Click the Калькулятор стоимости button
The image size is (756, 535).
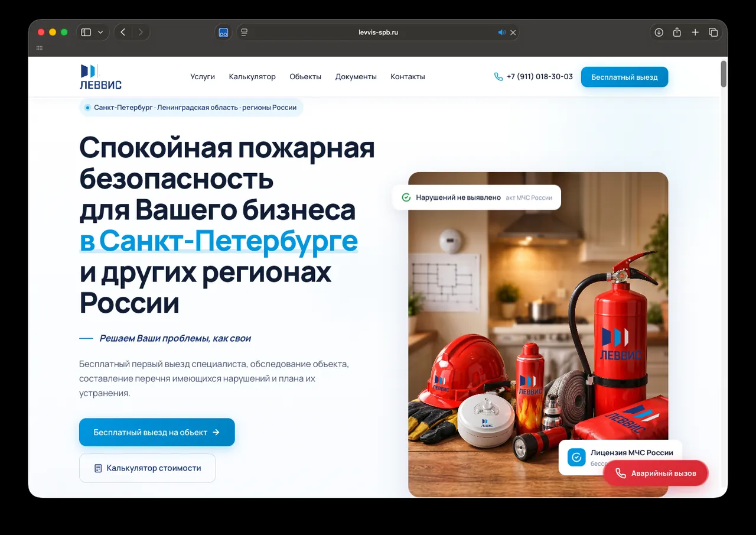click(x=148, y=468)
